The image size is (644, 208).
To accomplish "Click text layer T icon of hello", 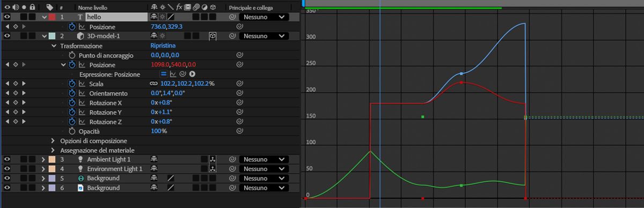I will click(80, 17).
